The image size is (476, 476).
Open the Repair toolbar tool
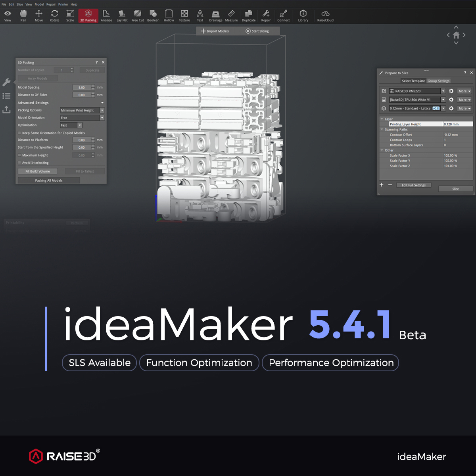click(266, 16)
